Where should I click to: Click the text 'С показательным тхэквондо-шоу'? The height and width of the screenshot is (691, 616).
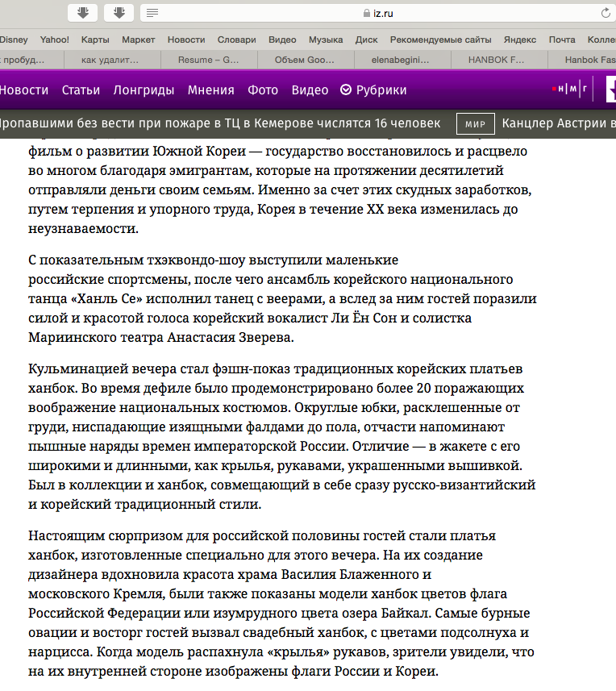click(x=137, y=260)
